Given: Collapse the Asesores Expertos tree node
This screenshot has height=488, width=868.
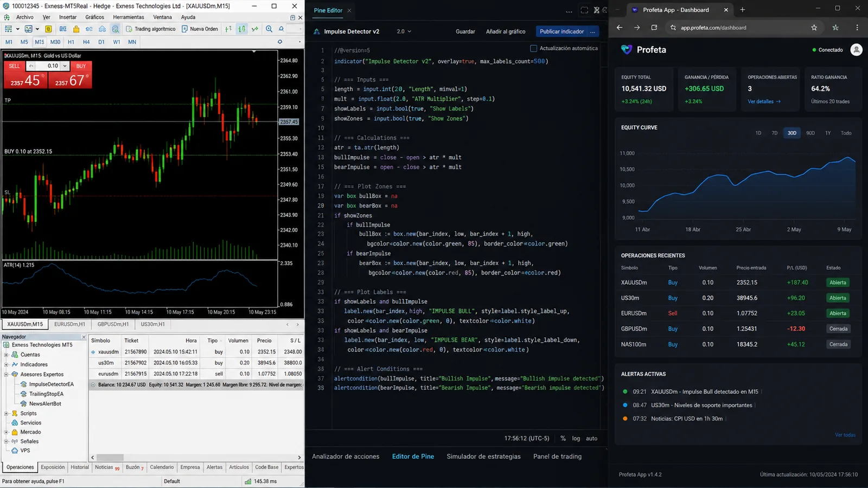Looking at the screenshot, I should (x=6, y=374).
